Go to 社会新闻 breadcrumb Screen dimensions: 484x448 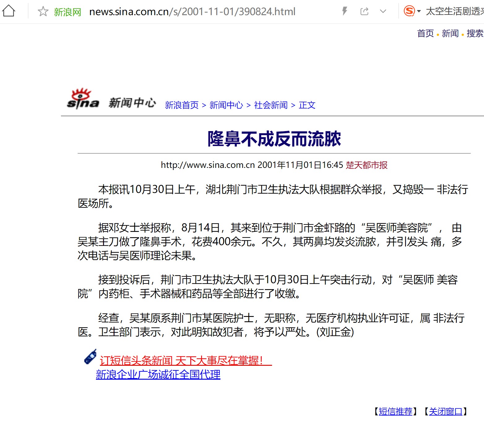(271, 105)
